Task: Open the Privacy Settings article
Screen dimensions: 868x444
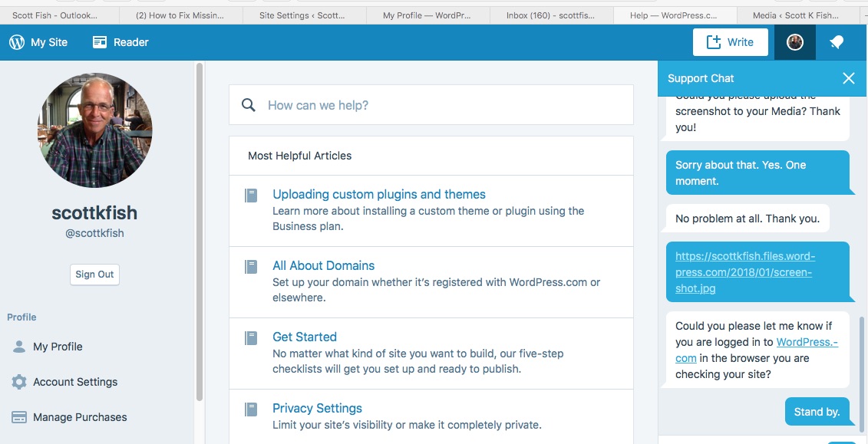Action: point(317,408)
